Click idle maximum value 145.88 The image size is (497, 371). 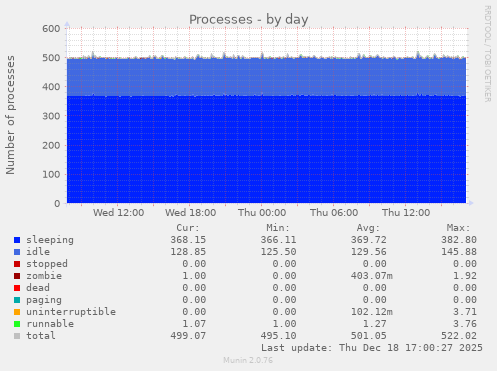point(459,252)
